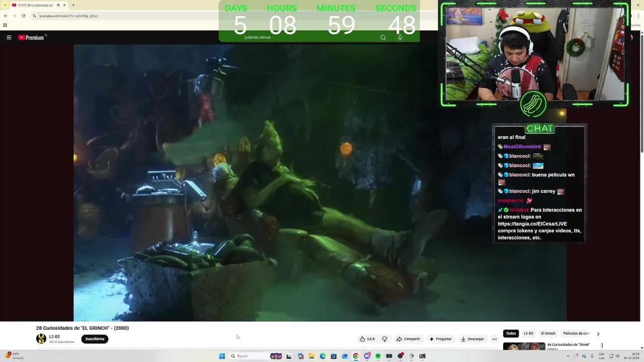This screenshot has width=644, height=362.
Task: Reload the page with the refresh icon
Action: pyautogui.click(x=23, y=16)
